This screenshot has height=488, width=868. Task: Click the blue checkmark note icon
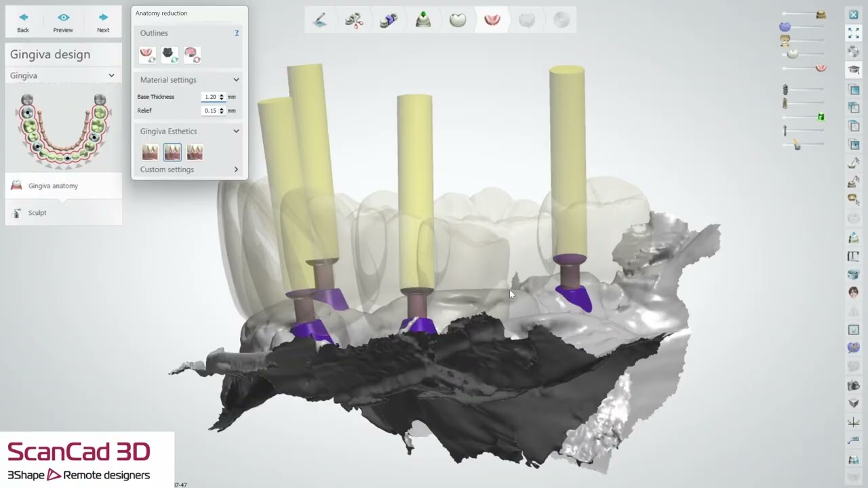(x=854, y=441)
